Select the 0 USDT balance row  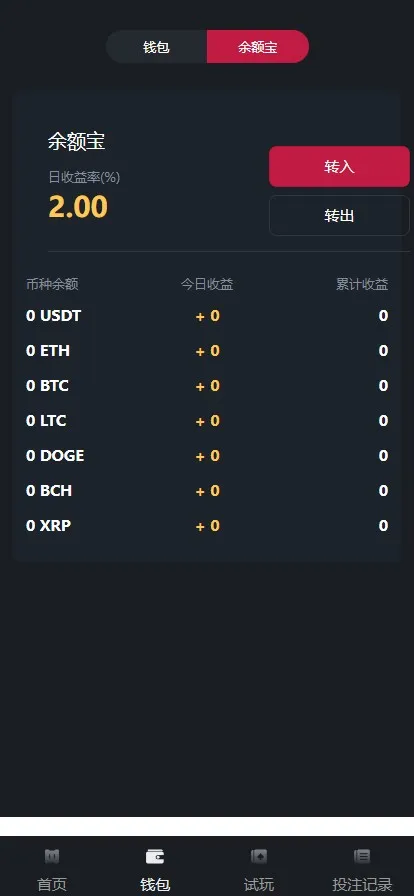coord(207,316)
